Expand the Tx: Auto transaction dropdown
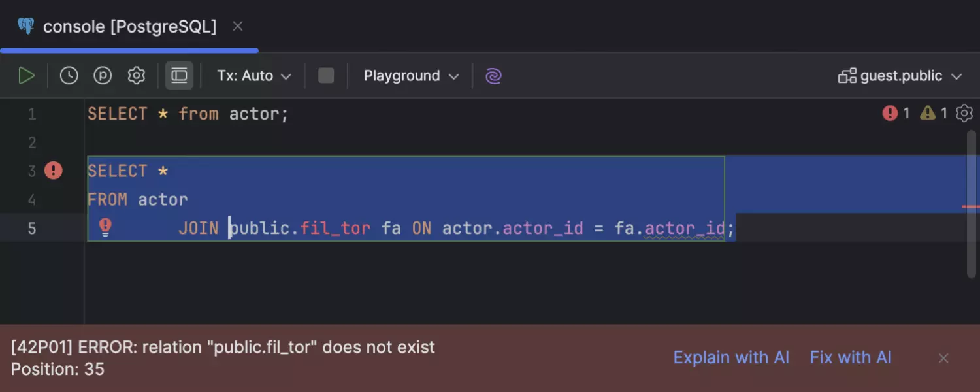 click(254, 76)
